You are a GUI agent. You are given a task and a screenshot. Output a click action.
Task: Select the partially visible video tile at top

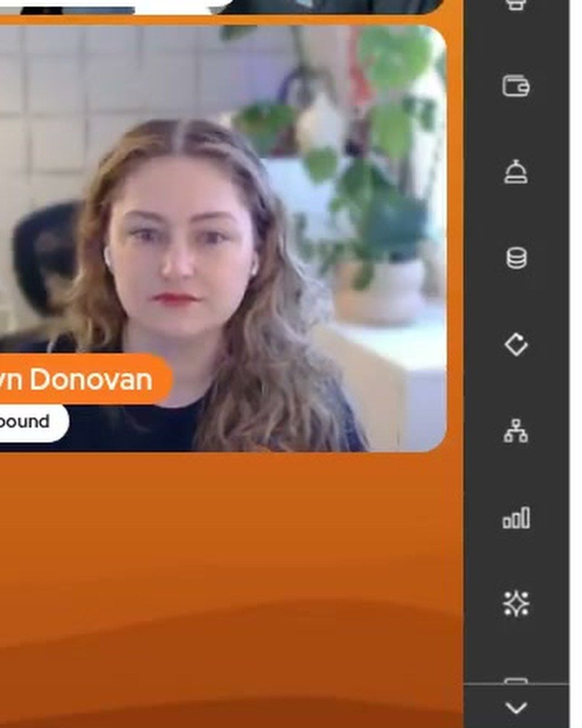[221, 7]
